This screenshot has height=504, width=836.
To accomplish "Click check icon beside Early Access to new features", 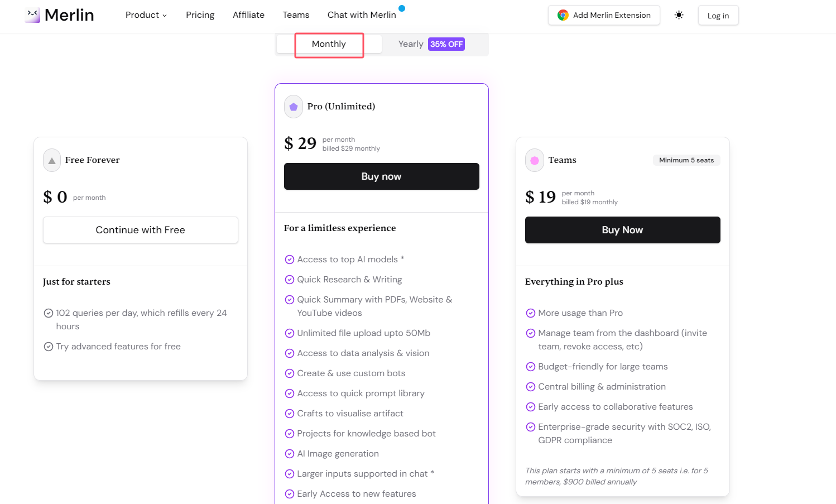I will [x=290, y=494].
